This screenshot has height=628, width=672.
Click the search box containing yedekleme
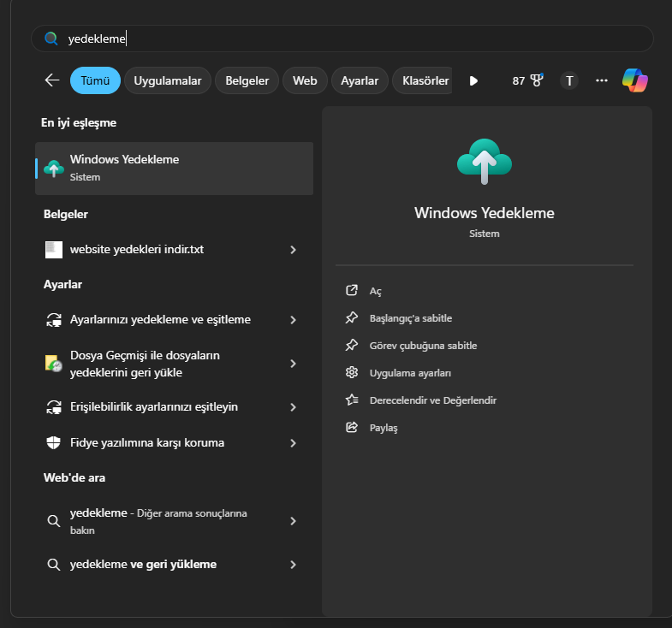pyautogui.click(x=342, y=39)
